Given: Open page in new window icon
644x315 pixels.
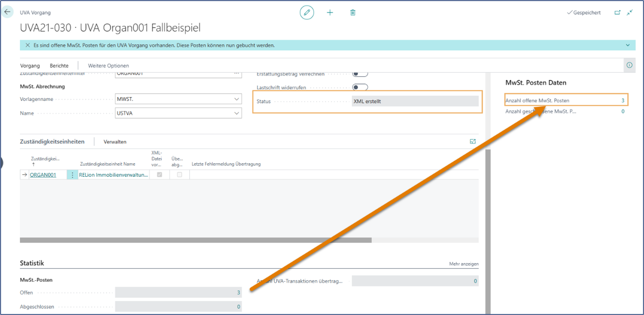Looking at the screenshot, I should pyautogui.click(x=617, y=13).
